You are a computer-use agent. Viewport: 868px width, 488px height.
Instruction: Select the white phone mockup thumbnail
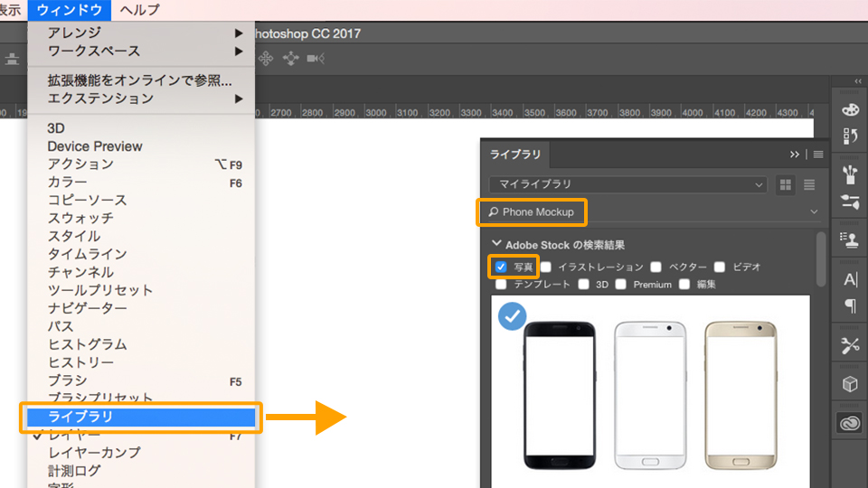[x=650, y=395]
